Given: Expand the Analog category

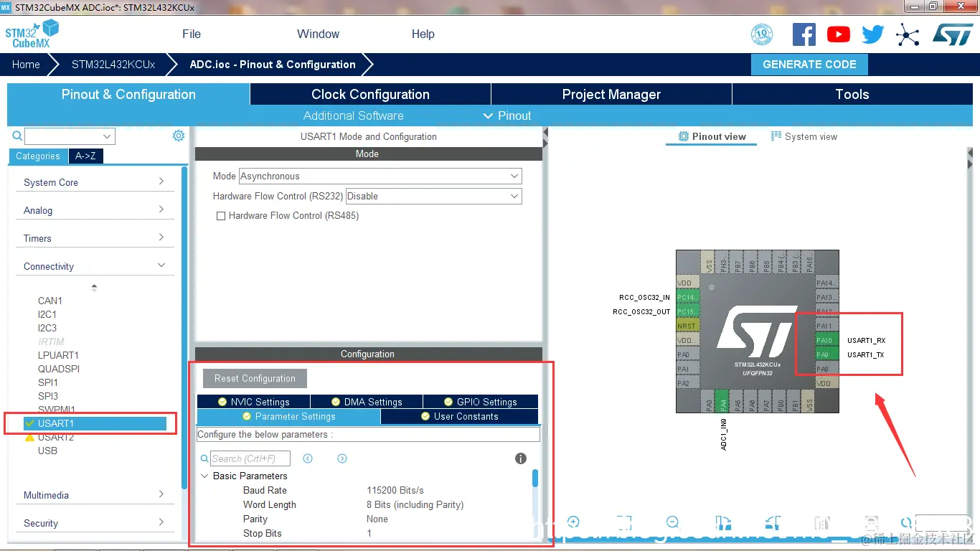Looking at the screenshot, I should point(95,210).
